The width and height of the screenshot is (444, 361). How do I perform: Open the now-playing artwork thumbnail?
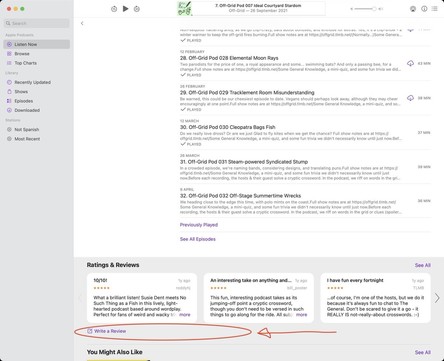point(184,9)
